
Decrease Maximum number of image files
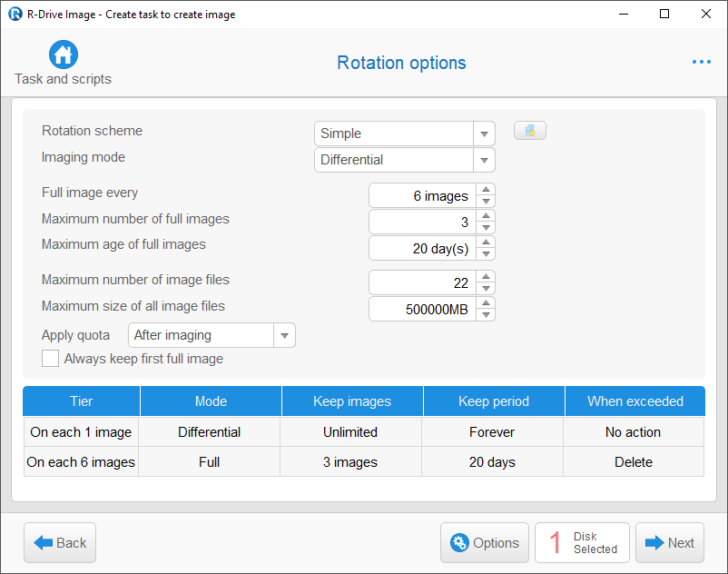coord(486,289)
